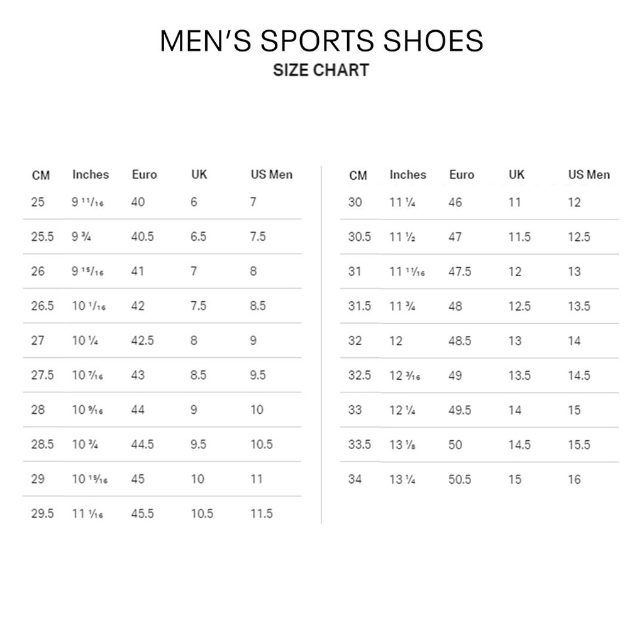Screen dimensions: 644x644
Task: Select the Euro 40.5 size cell
Action: pyautogui.click(x=143, y=236)
